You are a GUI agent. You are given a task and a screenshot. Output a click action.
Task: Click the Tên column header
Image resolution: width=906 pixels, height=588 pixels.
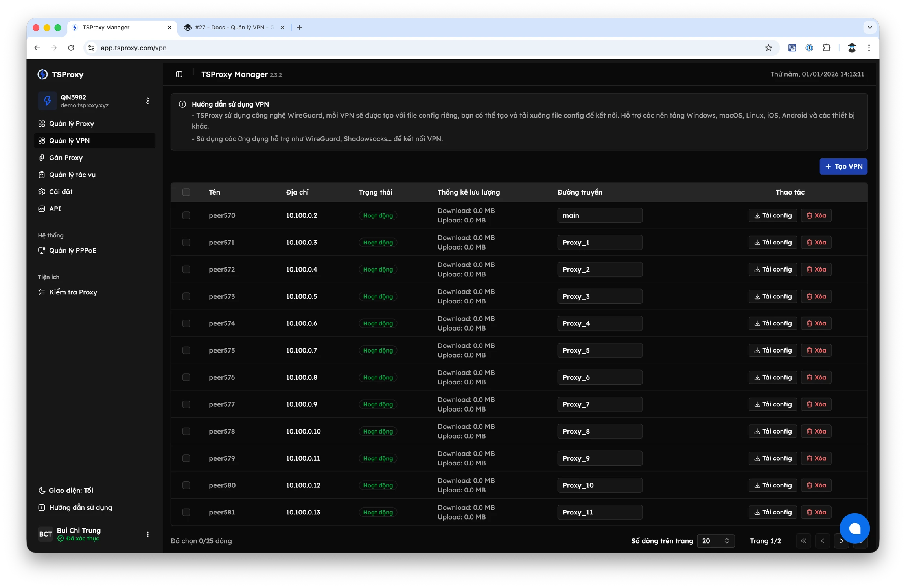click(214, 192)
